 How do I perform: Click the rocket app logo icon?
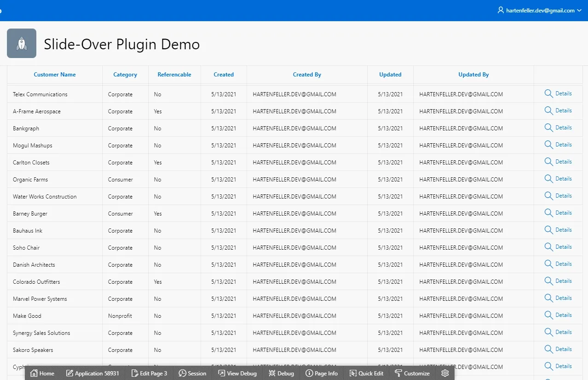pyautogui.click(x=21, y=43)
